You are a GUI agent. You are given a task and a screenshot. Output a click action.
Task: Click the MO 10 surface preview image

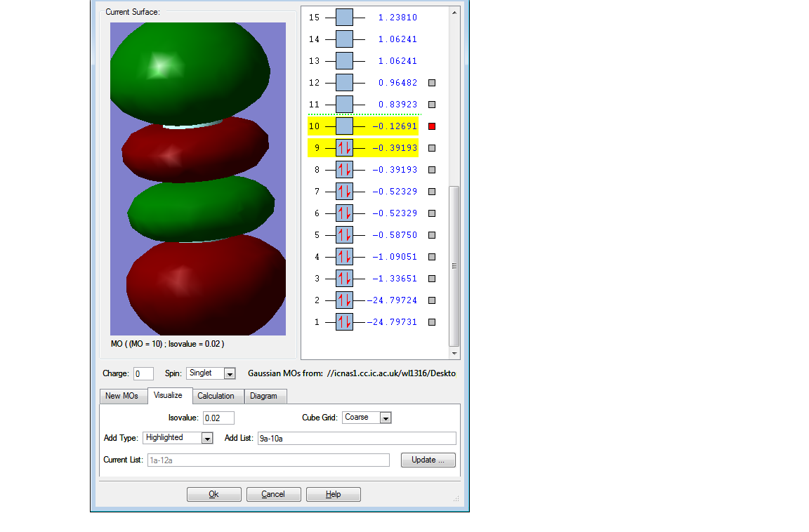tap(198, 179)
